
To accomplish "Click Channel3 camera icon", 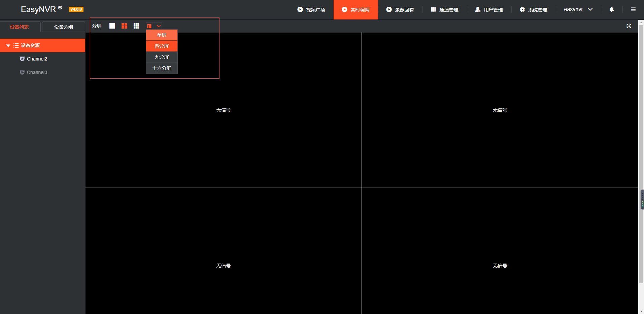I will click(x=22, y=72).
